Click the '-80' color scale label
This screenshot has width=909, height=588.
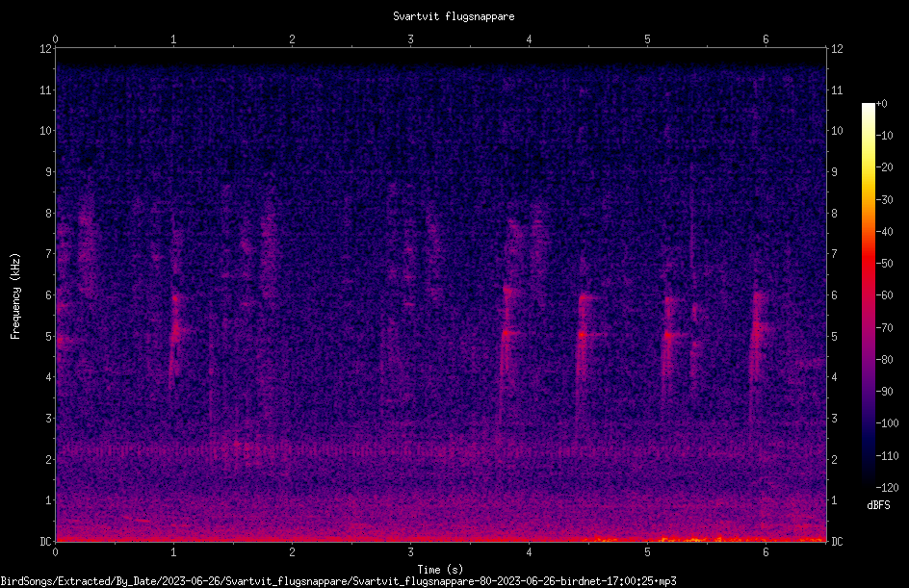(885, 360)
